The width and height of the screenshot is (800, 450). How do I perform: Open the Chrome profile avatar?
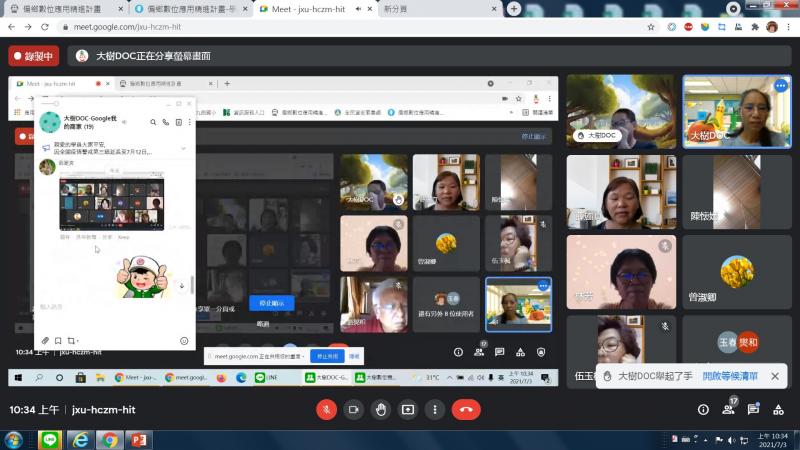point(771,27)
